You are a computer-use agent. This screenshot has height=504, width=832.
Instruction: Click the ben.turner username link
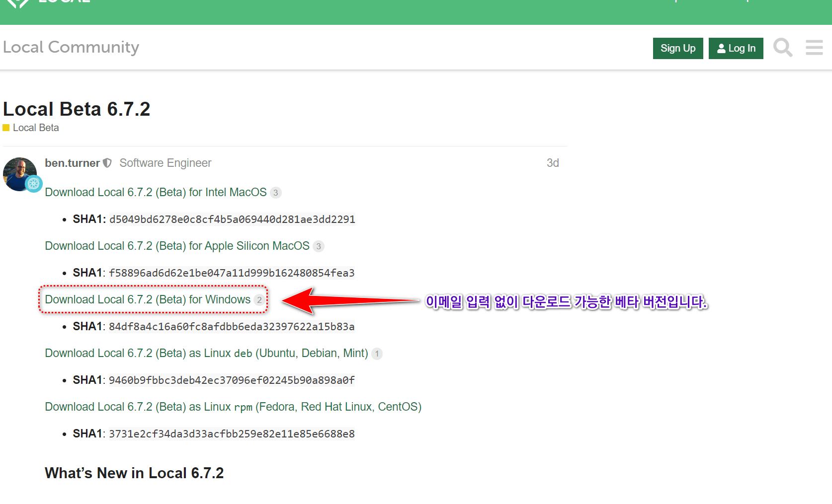(72, 163)
